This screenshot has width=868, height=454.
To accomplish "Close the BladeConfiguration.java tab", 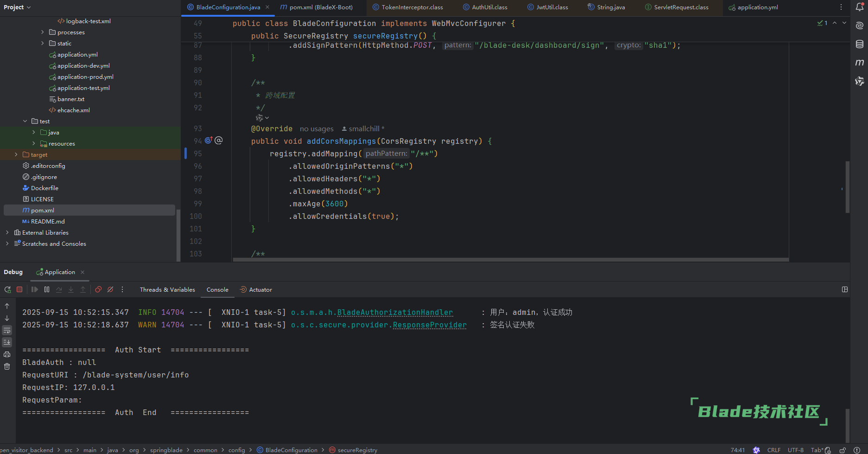I will (267, 7).
